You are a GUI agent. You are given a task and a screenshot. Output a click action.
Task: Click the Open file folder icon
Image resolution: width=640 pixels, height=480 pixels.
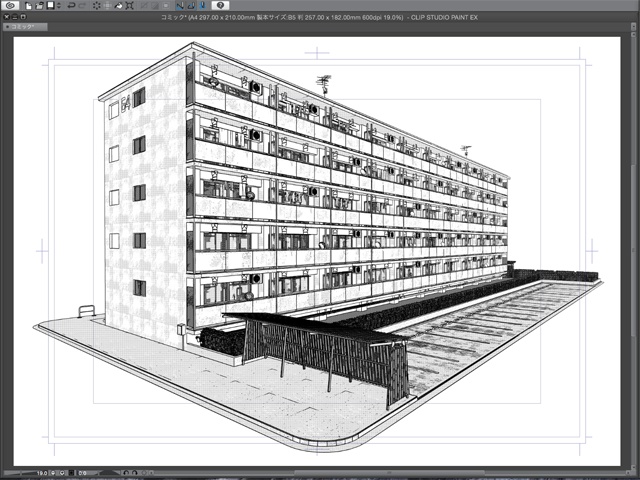[x=39, y=6]
